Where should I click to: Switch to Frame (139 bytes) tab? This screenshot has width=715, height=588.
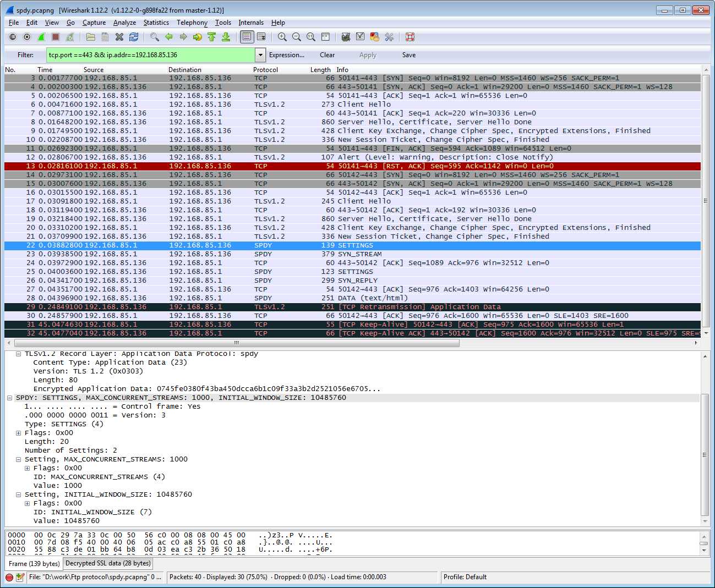pyautogui.click(x=34, y=563)
